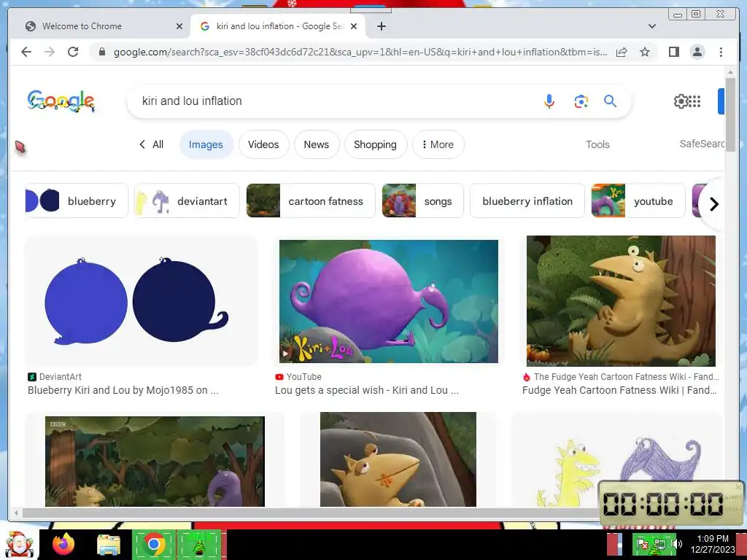
Task: Open the purple Lou YouTube thumbnail
Action: pos(389,301)
